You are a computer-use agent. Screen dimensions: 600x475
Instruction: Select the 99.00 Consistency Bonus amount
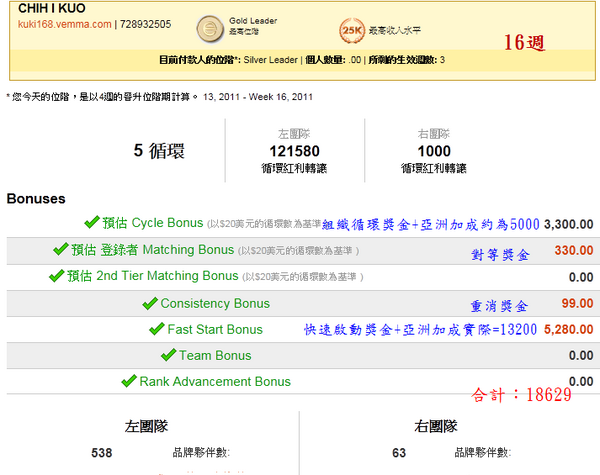tap(577, 303)
